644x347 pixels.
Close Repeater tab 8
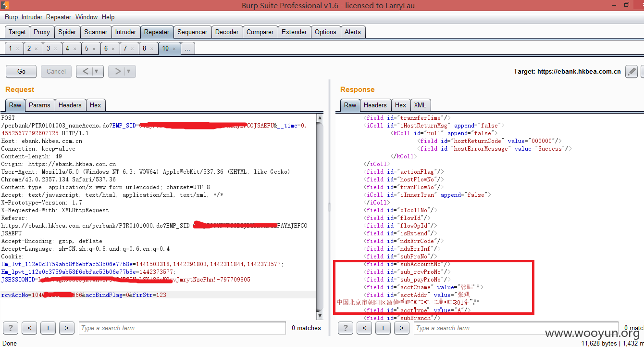[151, 49]
